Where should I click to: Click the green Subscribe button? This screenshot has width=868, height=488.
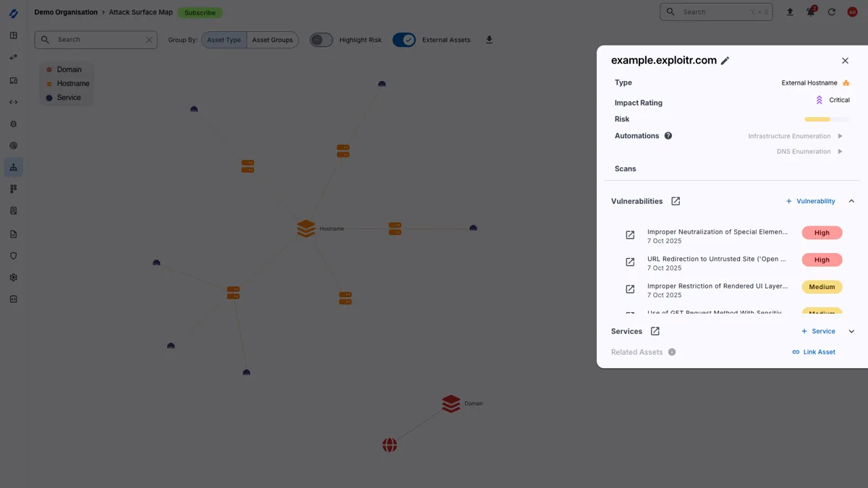tap(200, 12)
